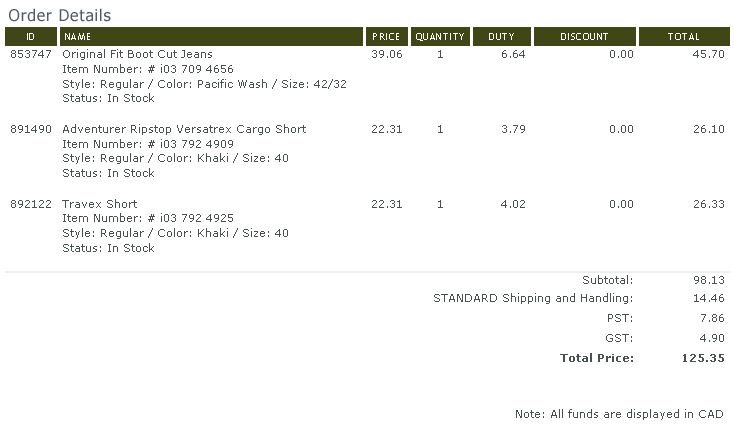Click the Order Details heading
Viewport: 734px width, 434px height.
click(x=59, y=15)
